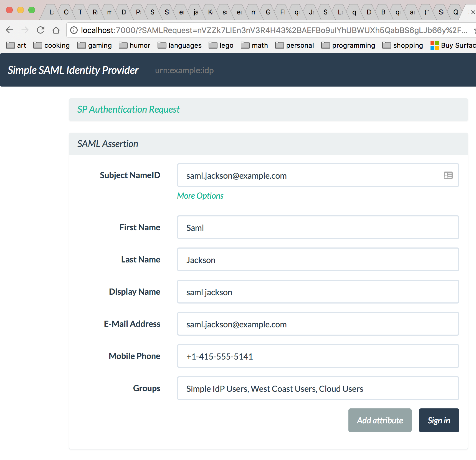Open the languages bookmarks folder
476x460 pixels.
pos(179,45)
